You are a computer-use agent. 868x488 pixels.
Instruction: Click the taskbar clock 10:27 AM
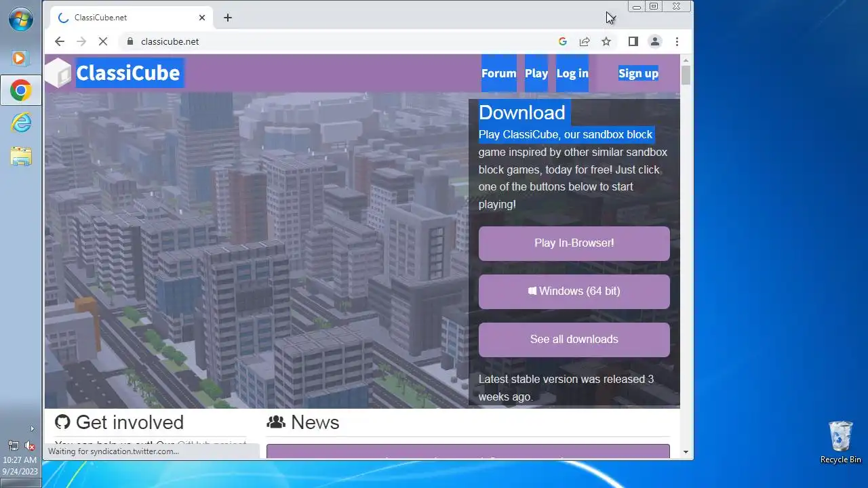click(x=20, y=460)
